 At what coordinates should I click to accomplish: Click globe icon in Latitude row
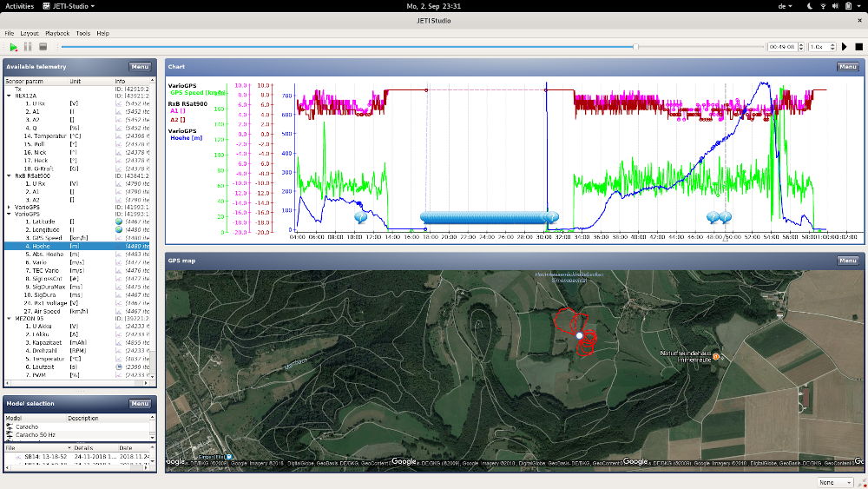pyautogui.click(x=118, y=221)
